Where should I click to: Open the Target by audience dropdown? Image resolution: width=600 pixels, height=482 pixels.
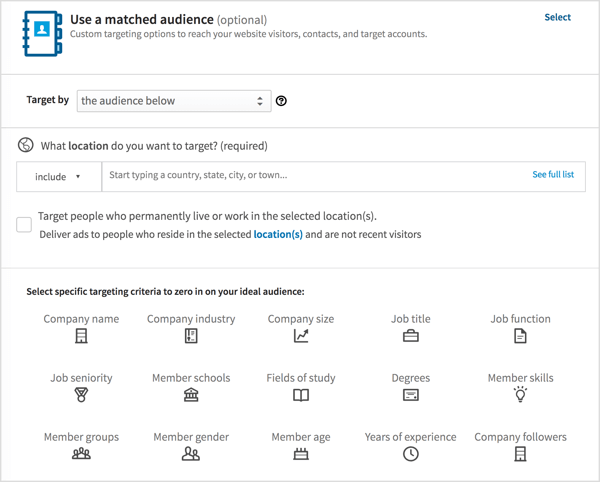[173, 101]
